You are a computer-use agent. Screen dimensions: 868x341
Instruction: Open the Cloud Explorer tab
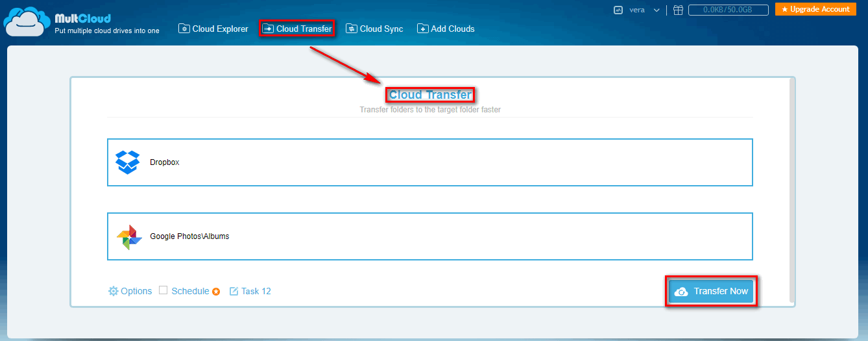click(x=213, y=29)
